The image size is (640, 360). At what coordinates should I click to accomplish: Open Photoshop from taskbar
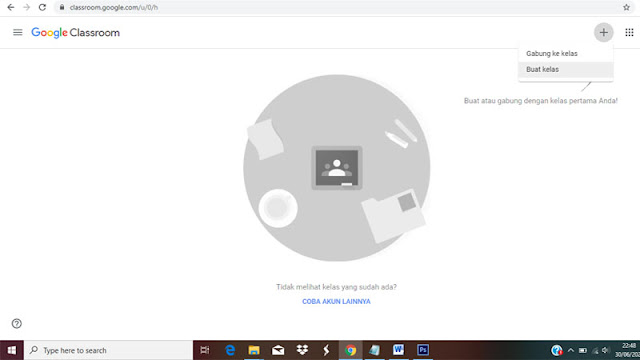point(423,350)
